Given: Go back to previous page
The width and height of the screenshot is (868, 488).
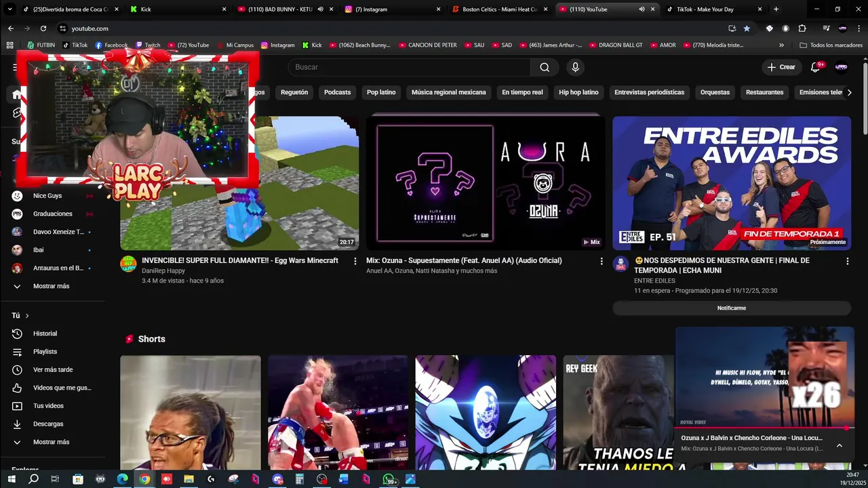Looking at the screenshot, I should 11,28.
